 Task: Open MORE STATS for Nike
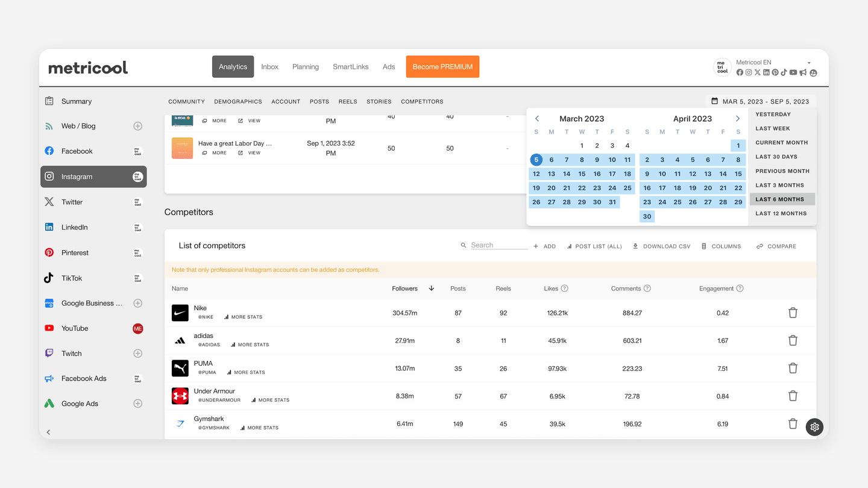pos(243,317)
